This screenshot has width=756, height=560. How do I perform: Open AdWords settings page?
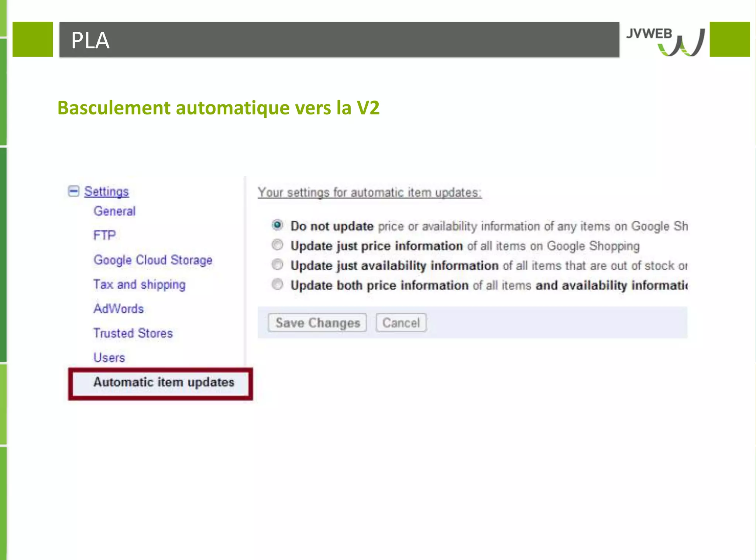tap(118, 309)
